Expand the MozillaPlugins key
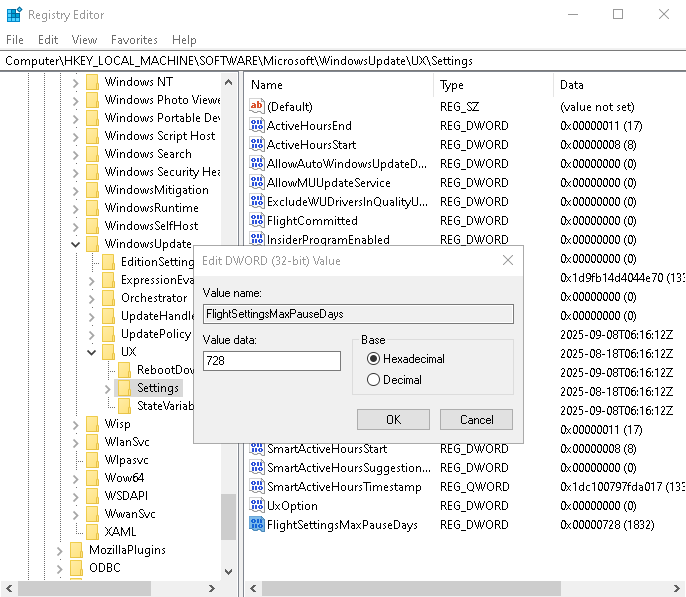 (60, 550)
